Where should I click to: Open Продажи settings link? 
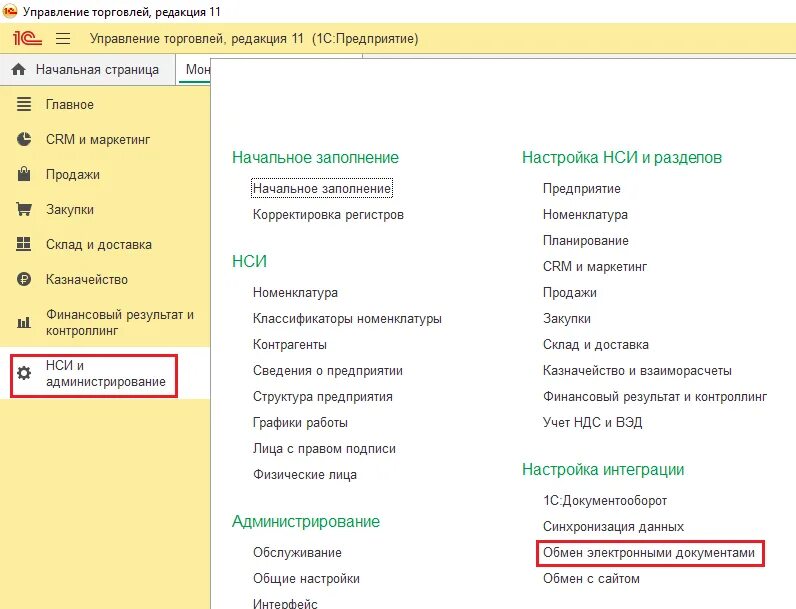click(570, 293)
